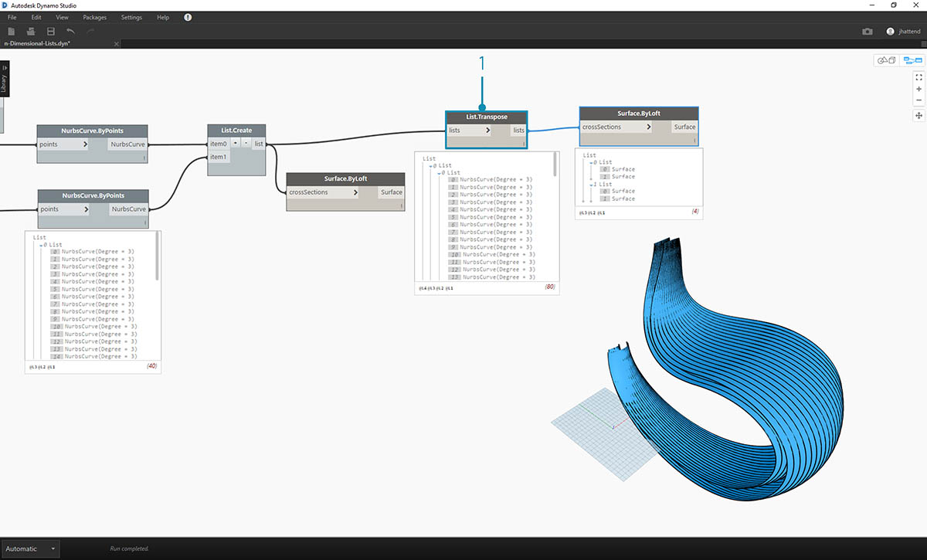Switch to graph view navigation mode
Viewport: 927px width, 560px height.
click(x=911, y=59)
